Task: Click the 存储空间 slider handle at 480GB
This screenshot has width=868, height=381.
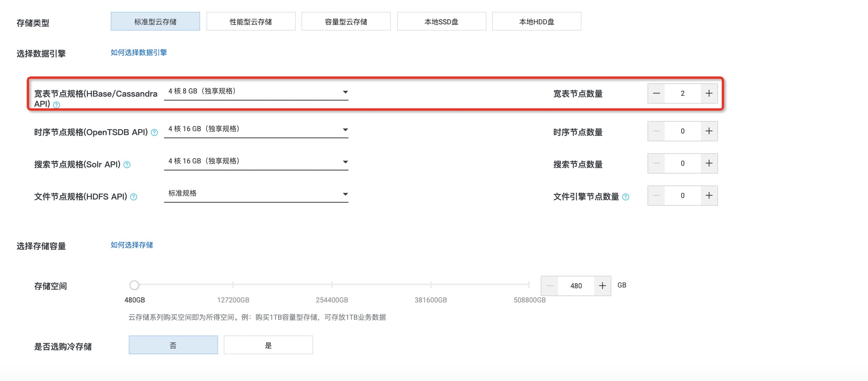Action: (x=134, y=285)
